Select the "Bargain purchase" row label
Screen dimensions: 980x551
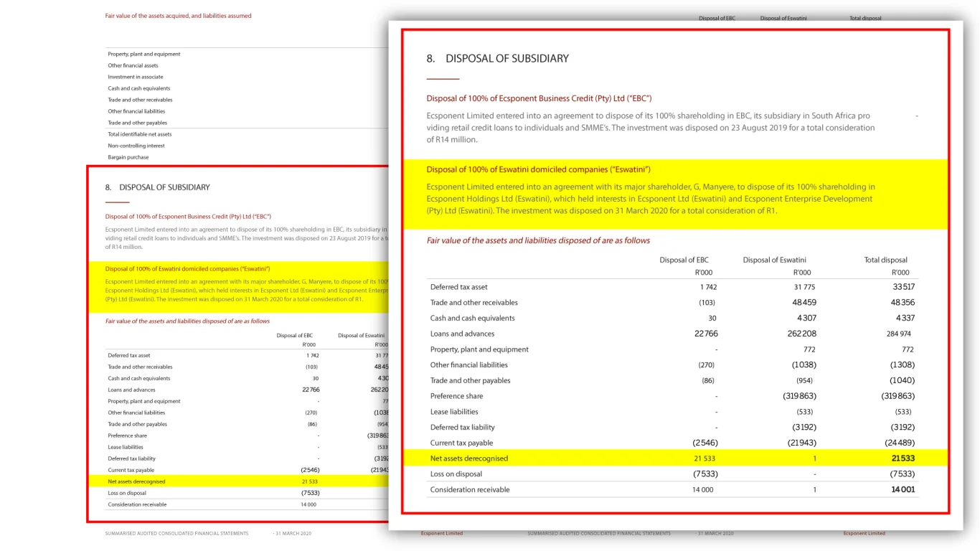click(x=128, y=157)
